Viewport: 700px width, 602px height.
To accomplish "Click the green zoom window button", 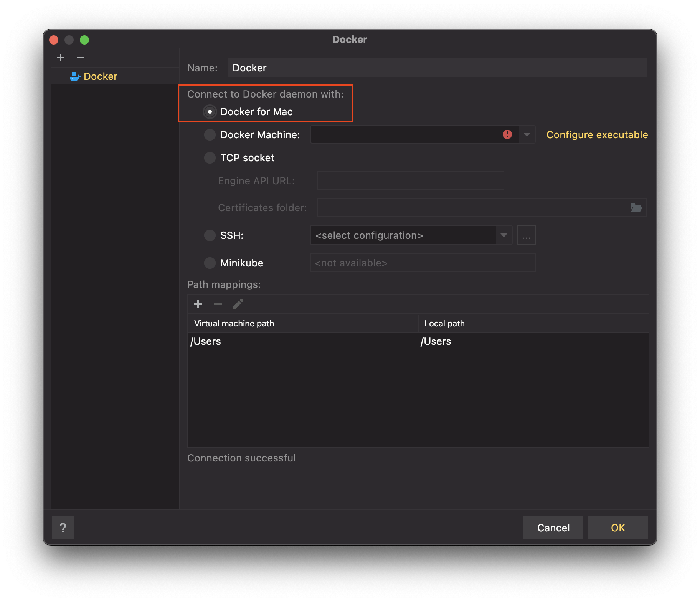I will [x=84, y=40].
